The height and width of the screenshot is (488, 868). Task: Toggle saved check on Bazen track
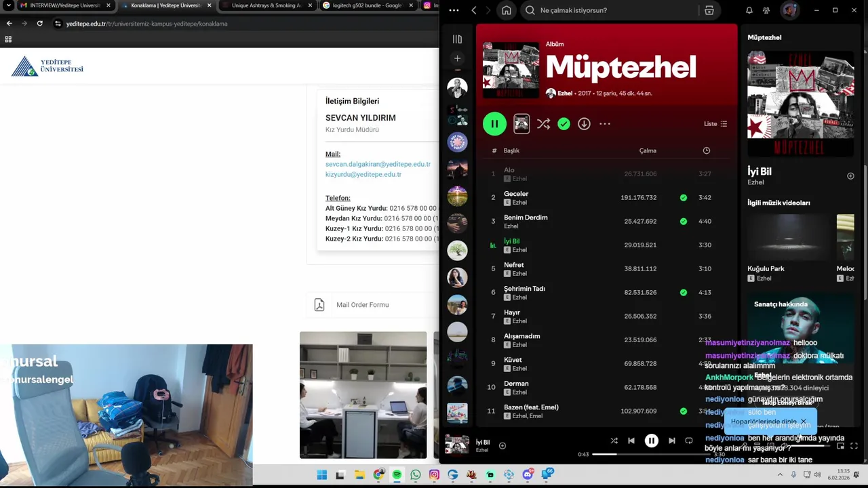[x=683, y=411]
